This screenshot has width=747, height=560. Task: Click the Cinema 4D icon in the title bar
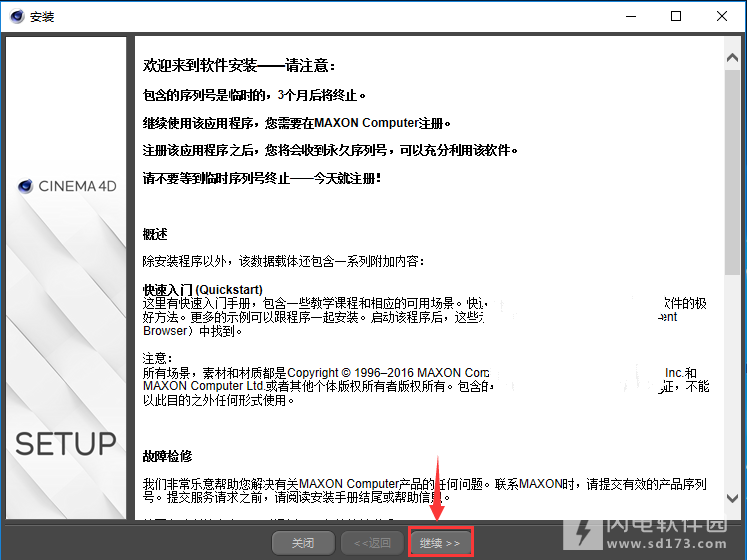[x=17, y=16]
